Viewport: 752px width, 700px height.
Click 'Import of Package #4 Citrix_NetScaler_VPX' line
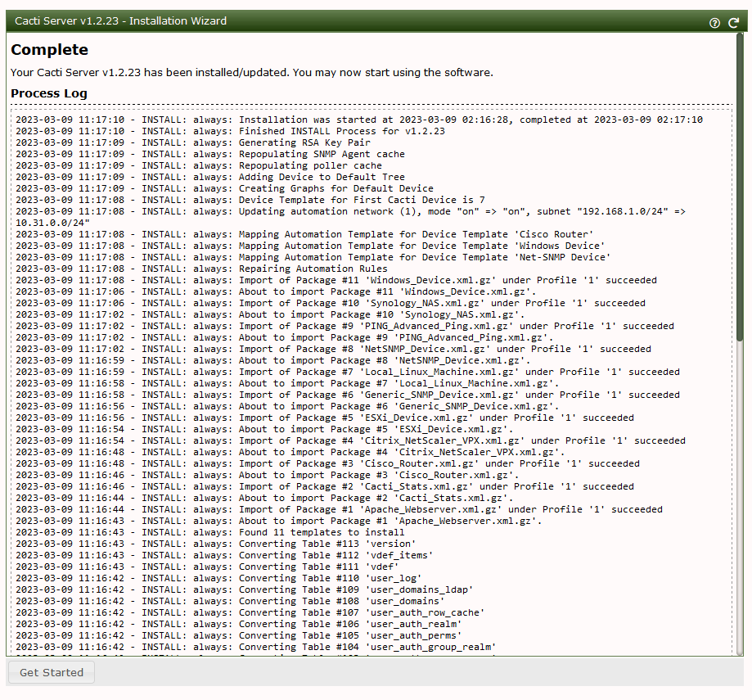[x=350, y=441]
